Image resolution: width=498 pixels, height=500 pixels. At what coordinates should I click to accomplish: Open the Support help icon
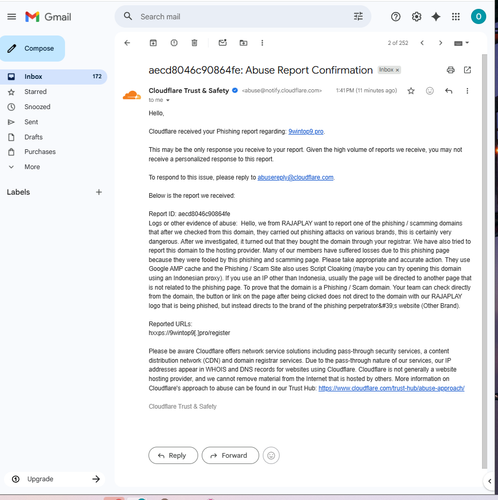click(396, 17)
